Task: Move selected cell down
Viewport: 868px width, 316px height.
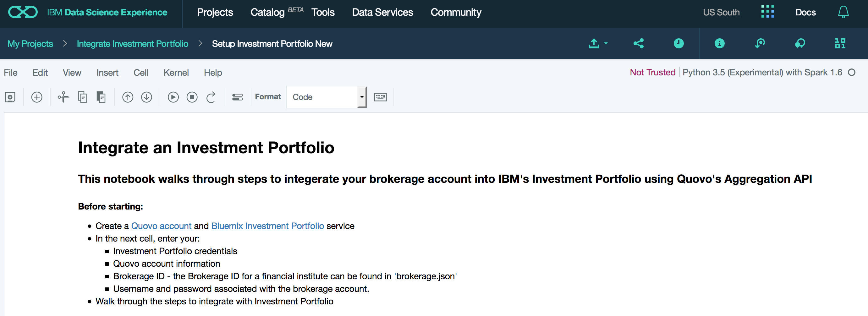Action: [x=146, y=97]
